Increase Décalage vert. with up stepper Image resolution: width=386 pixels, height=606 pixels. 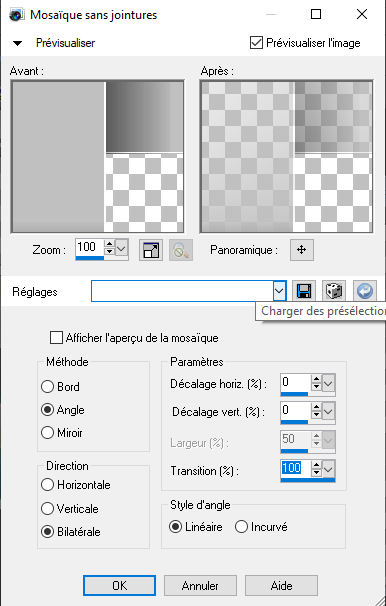(x=316, y=407)
